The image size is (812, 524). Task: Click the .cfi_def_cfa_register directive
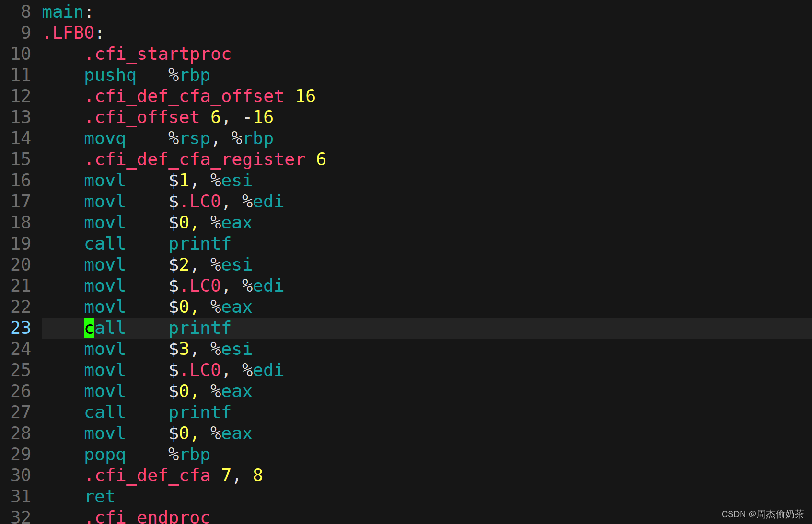point(195,159)
